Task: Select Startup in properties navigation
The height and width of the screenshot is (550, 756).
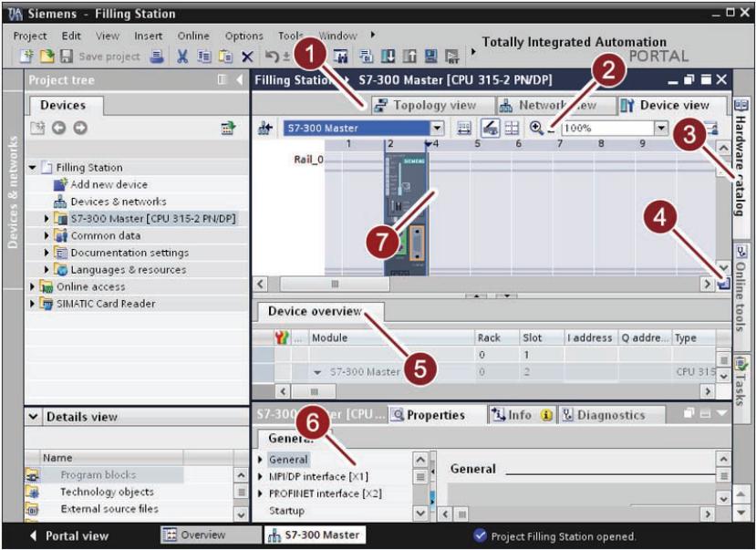Action: [x=286, y=511]
